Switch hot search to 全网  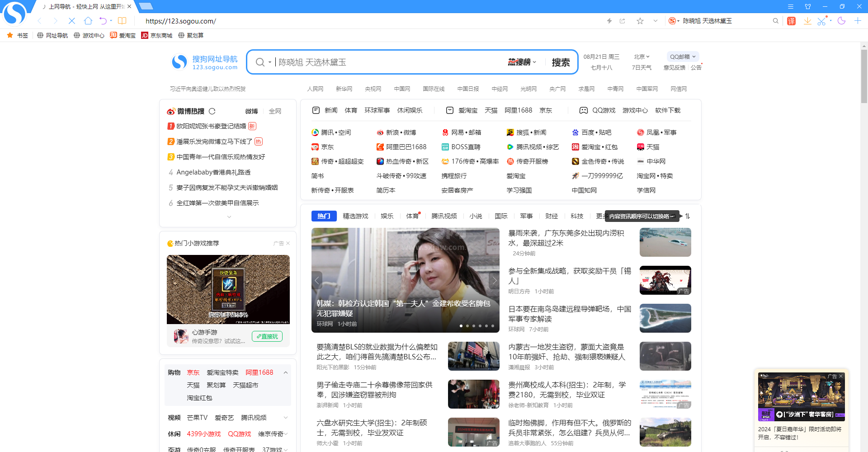275,111
